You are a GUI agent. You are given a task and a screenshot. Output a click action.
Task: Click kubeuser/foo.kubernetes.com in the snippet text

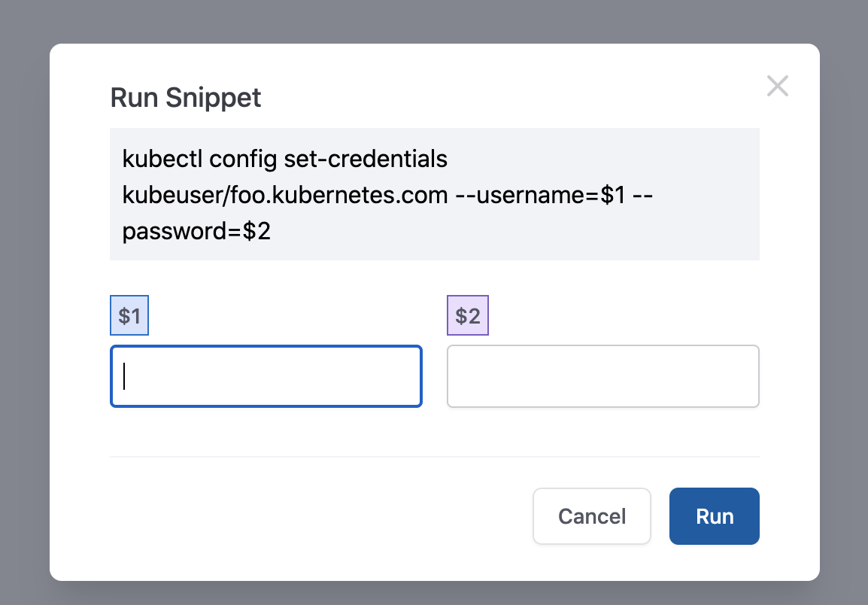pos(284,195)
